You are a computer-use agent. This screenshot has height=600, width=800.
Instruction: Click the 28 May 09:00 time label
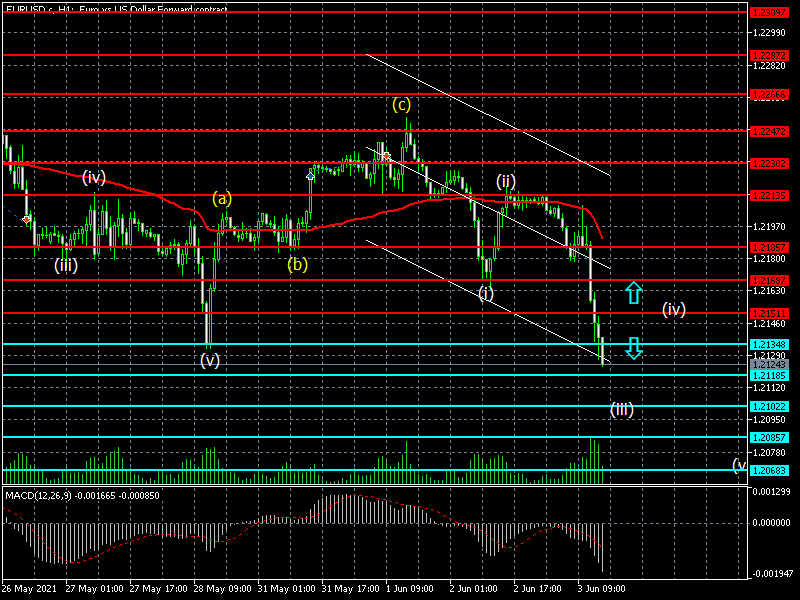[222, 589]
